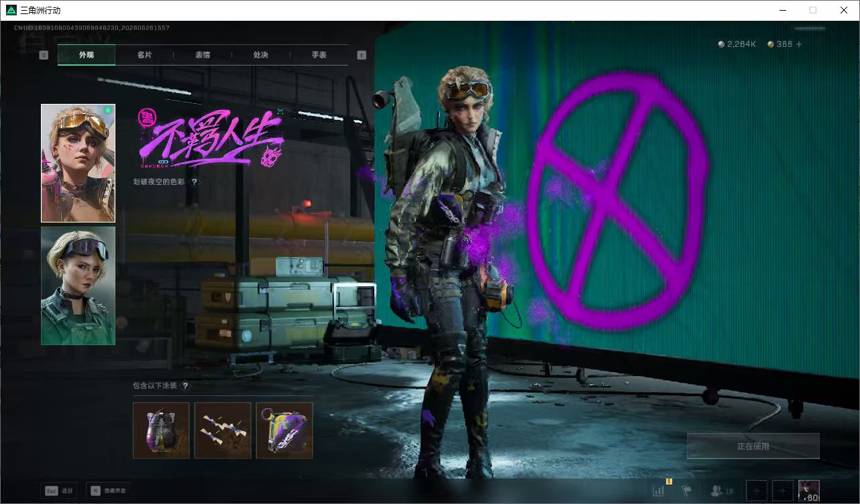Image resolution: width=860 pixels, height=504 pixels.
Task: View the backpack paint item thumbnail
Action: 161,430
